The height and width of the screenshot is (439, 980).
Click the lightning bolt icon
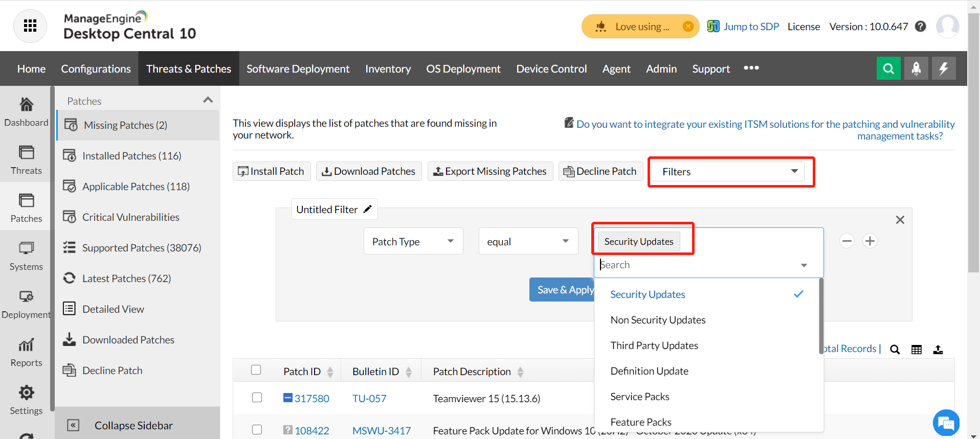(x=944, y=68)
